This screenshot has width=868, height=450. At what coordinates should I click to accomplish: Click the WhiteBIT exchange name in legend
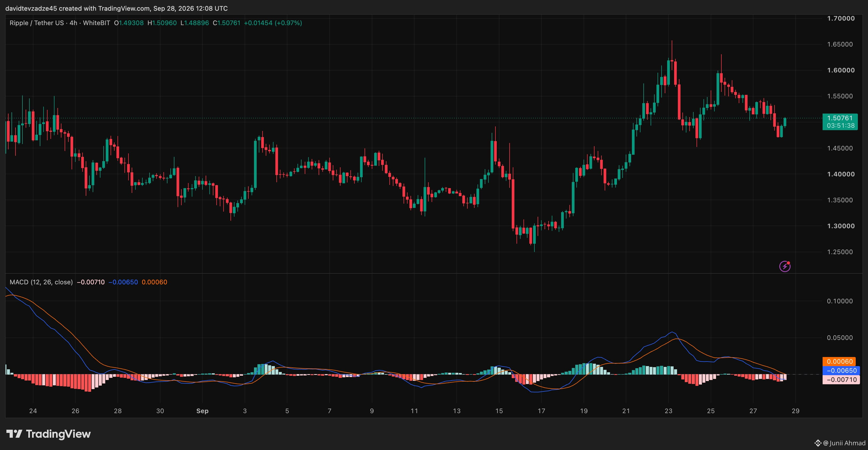[96, 23]
